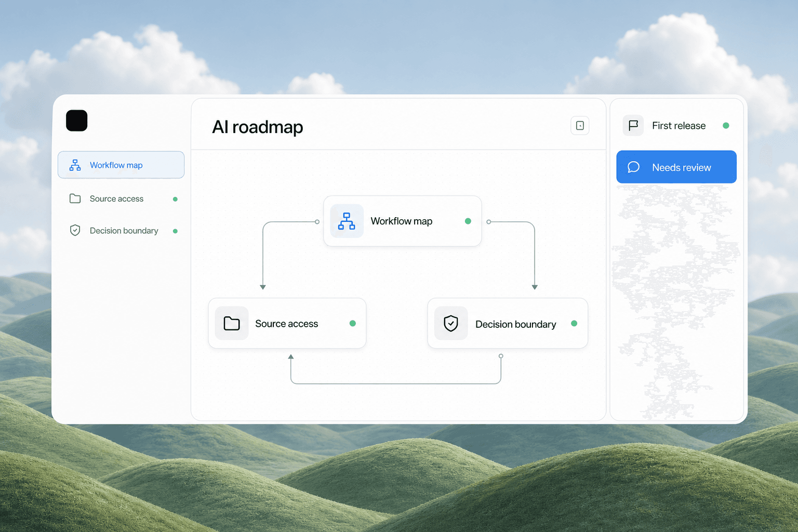Open Decision boundary in the sidebar
The height and width of the screenshot is (532, 798).
coord(121,231)
